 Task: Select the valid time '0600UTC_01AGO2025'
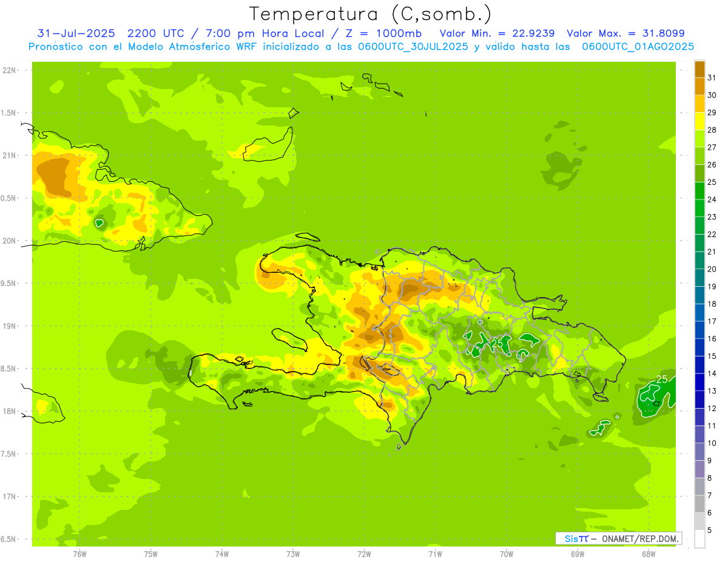[638, 46]
